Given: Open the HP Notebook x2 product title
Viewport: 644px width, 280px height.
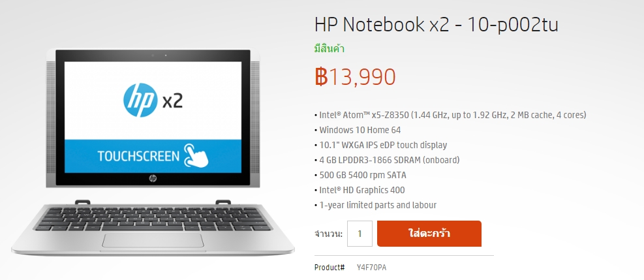Looking at the screenshot, I should (x=436, y=24).
